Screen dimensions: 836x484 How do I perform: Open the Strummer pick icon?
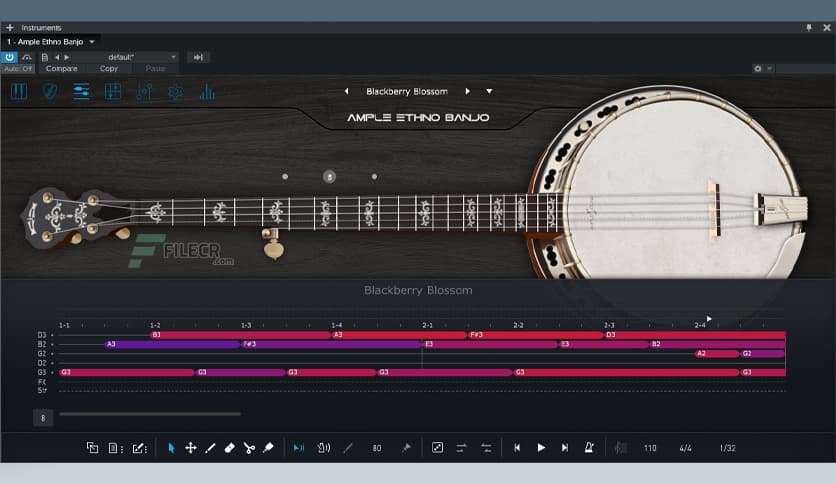click(x=50, y=92)
